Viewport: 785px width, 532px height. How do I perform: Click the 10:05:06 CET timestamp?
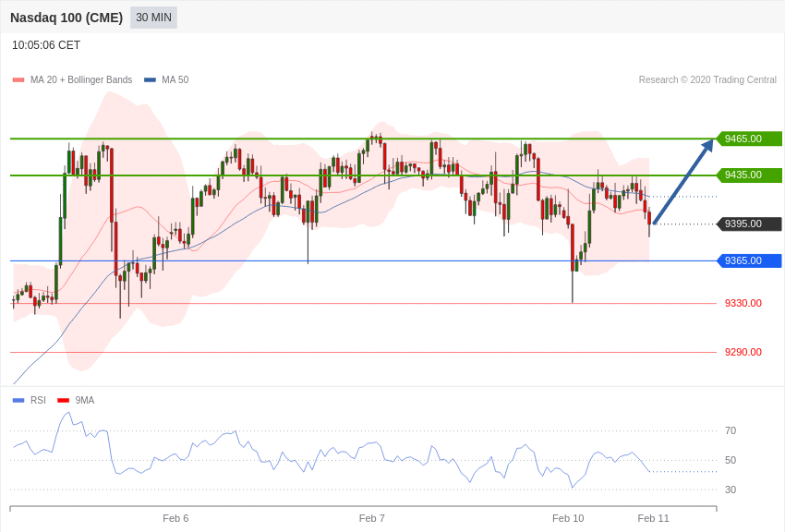tap(46, 45)
